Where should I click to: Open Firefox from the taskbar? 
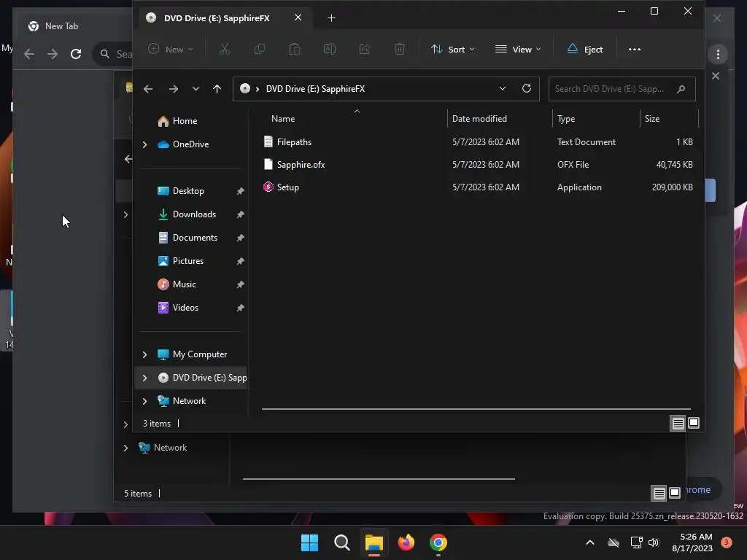pos(406,542)
